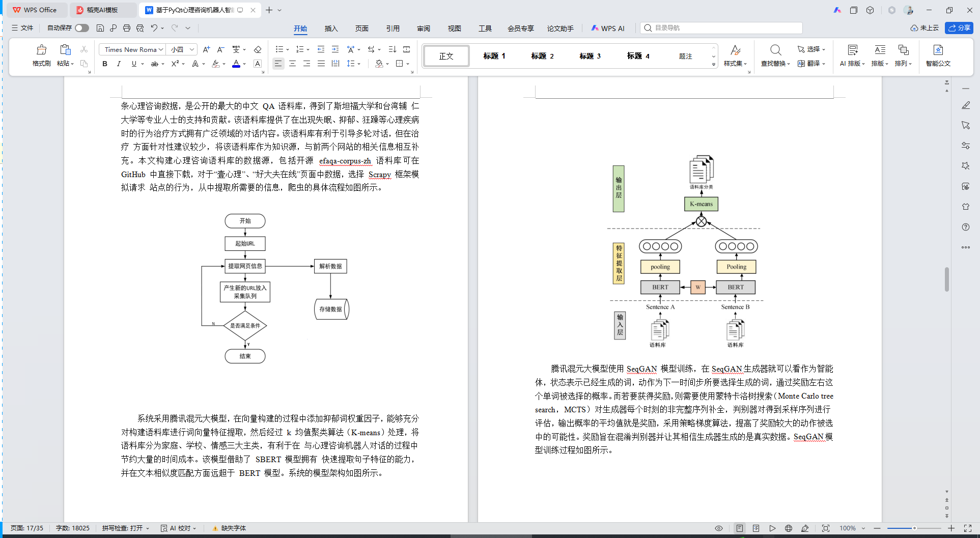Toggle left text alignment

(278, 64)
